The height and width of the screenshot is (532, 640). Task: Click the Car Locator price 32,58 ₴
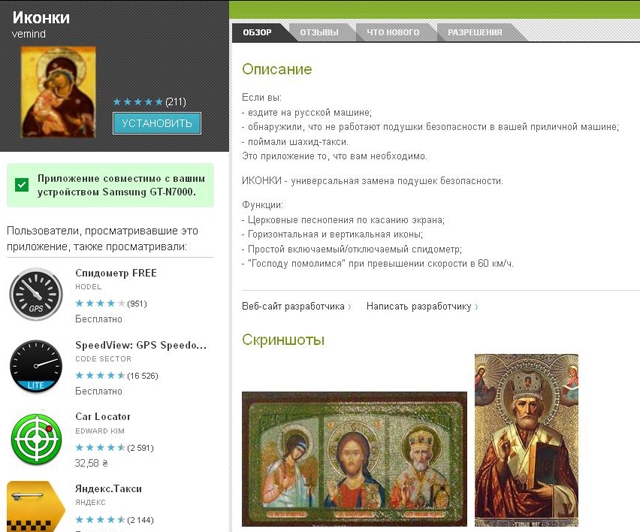click(91, 463)
